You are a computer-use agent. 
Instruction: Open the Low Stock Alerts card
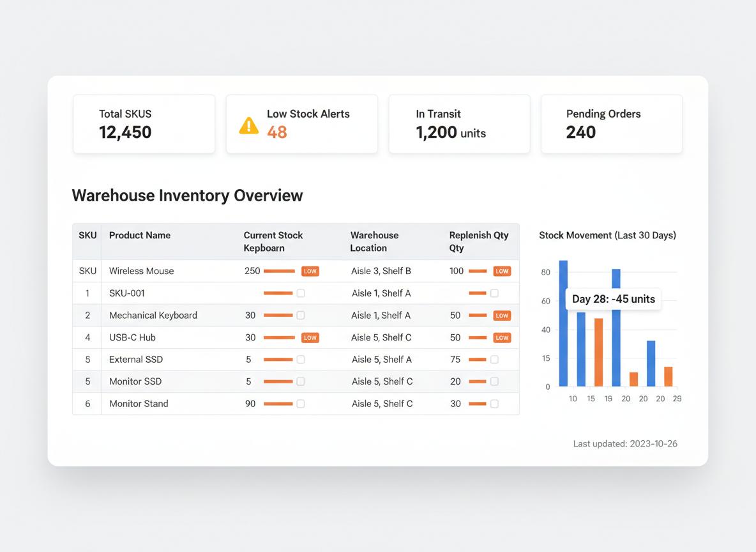point(302,124)
